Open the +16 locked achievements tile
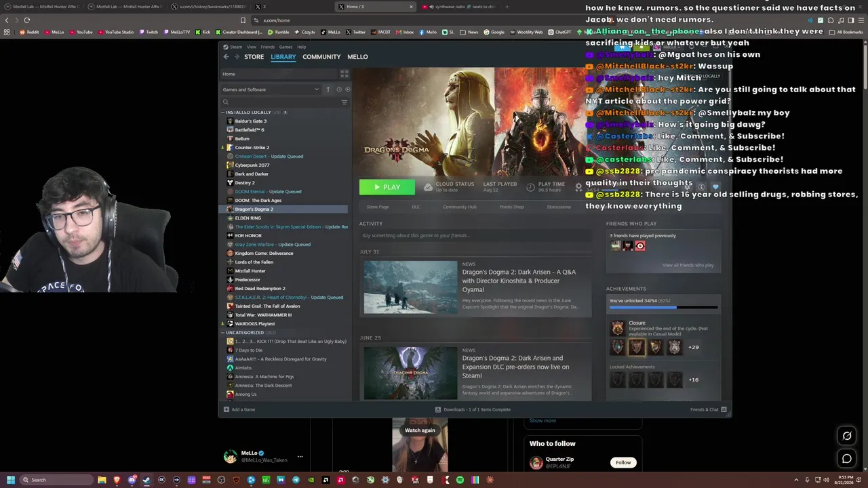 693,380
